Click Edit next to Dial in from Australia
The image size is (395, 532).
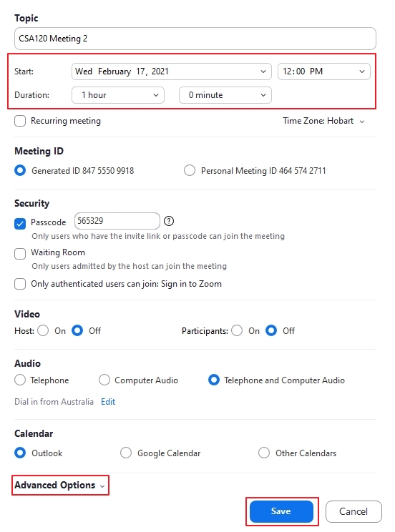point(108,402)
